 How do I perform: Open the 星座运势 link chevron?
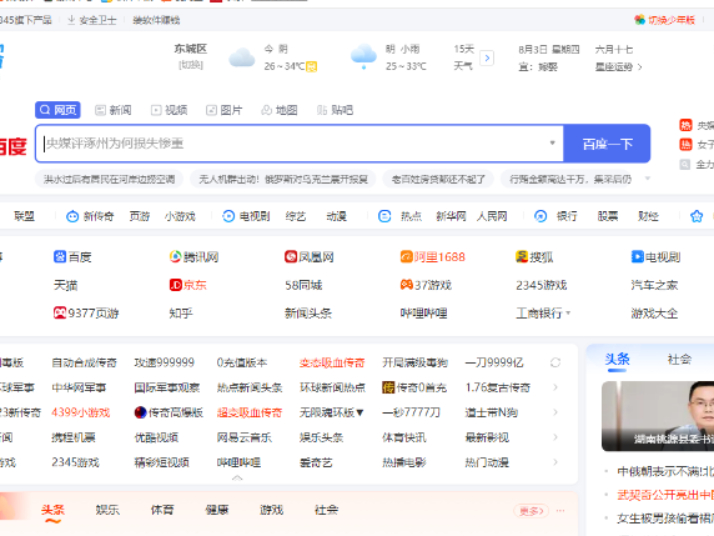pos(640,67)
